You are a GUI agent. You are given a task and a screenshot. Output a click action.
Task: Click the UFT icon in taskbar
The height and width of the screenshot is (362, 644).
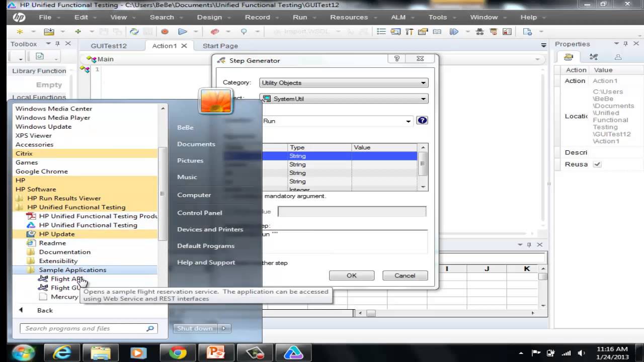coord(293,353)
